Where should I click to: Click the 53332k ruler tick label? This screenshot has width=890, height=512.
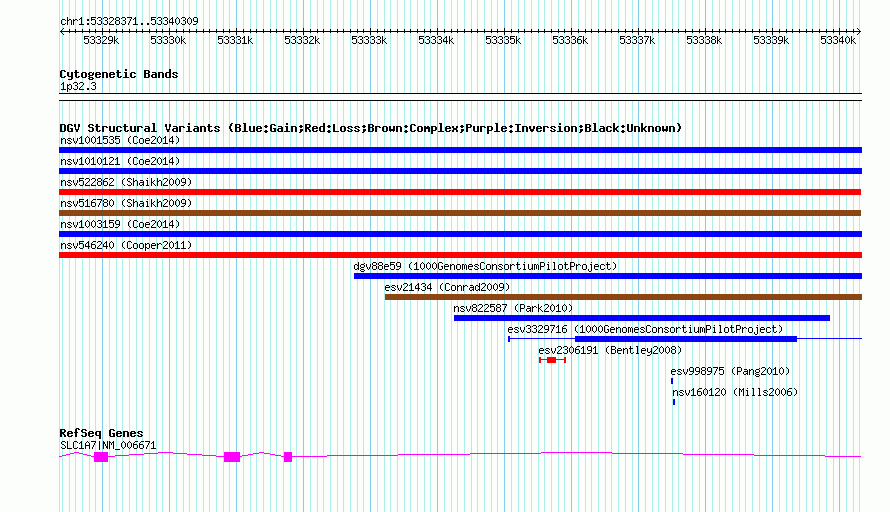pos(302,41)
